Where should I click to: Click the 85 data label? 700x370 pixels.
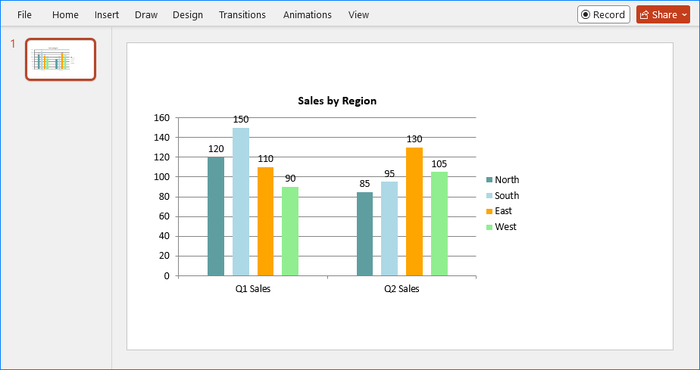[x=365, y=184]
